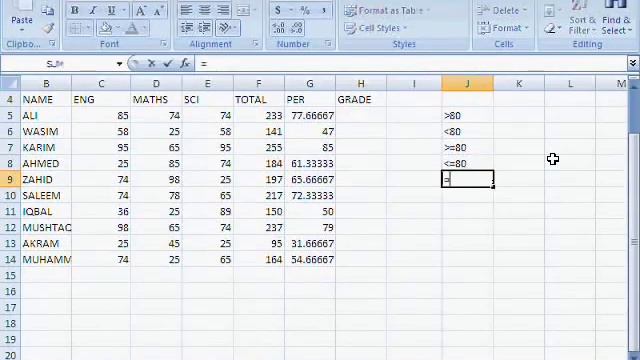Viewport: 640px width, 360px height.
Task: Select column G header
Action: tap(310, 84)
